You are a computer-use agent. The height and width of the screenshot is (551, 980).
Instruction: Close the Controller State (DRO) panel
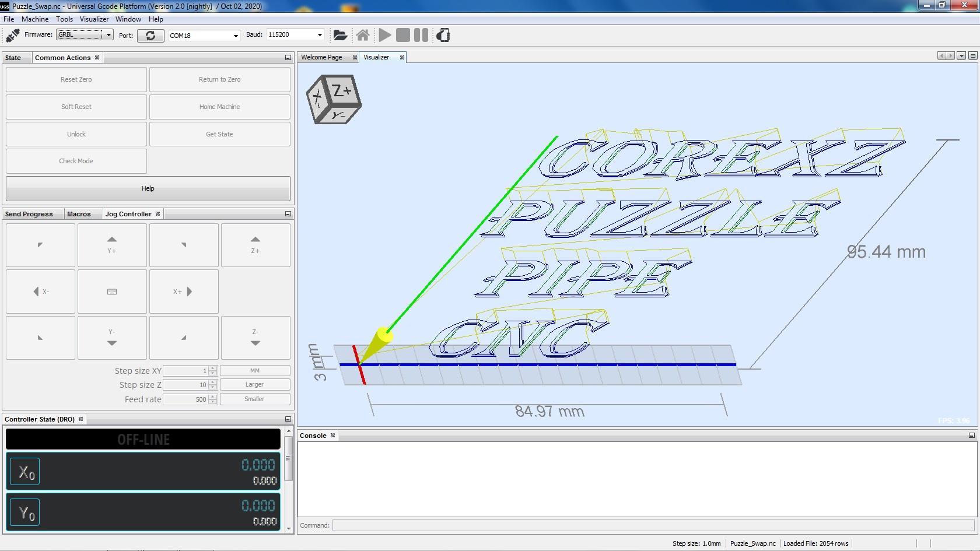pos(81,419)
